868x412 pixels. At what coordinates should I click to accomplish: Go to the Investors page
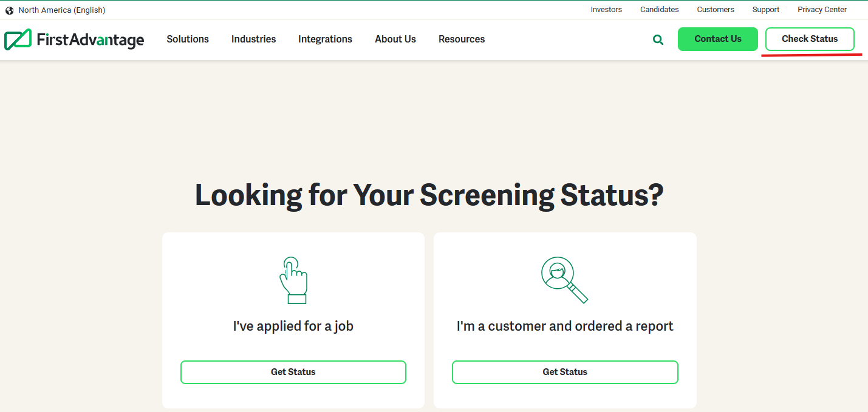pyautogui.click(x=606, y=10)
